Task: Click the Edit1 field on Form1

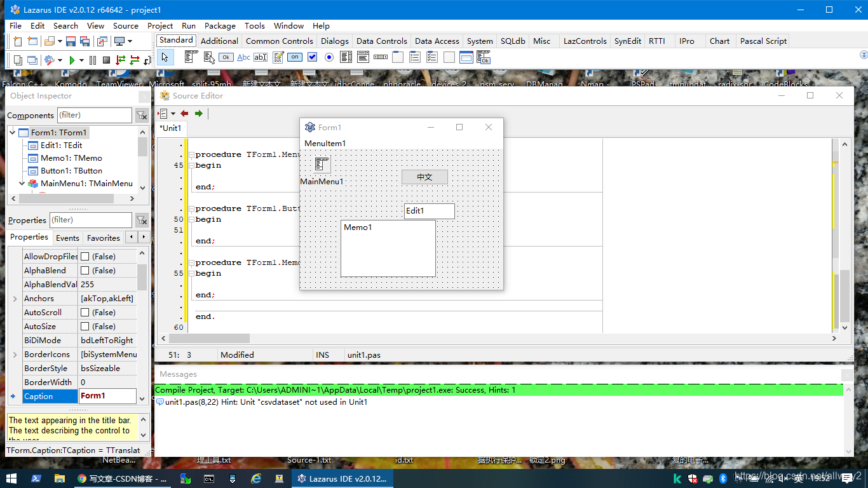Action: (430, 211)
